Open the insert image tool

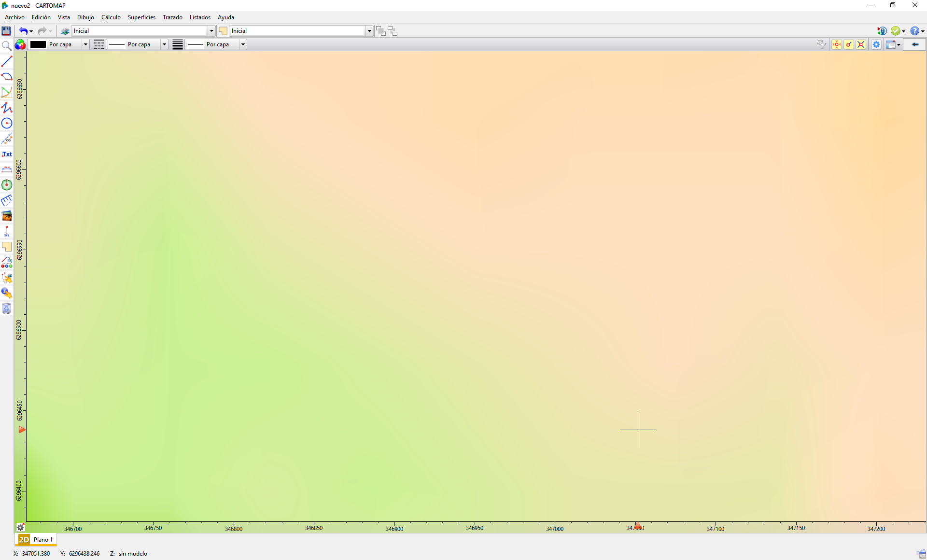[7, 216]
